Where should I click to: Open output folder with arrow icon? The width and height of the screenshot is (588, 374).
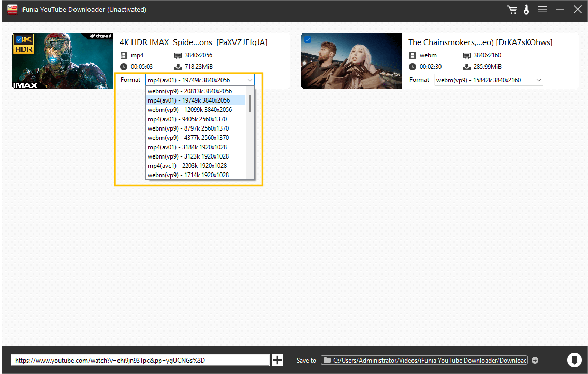click(x=535, y=361)
